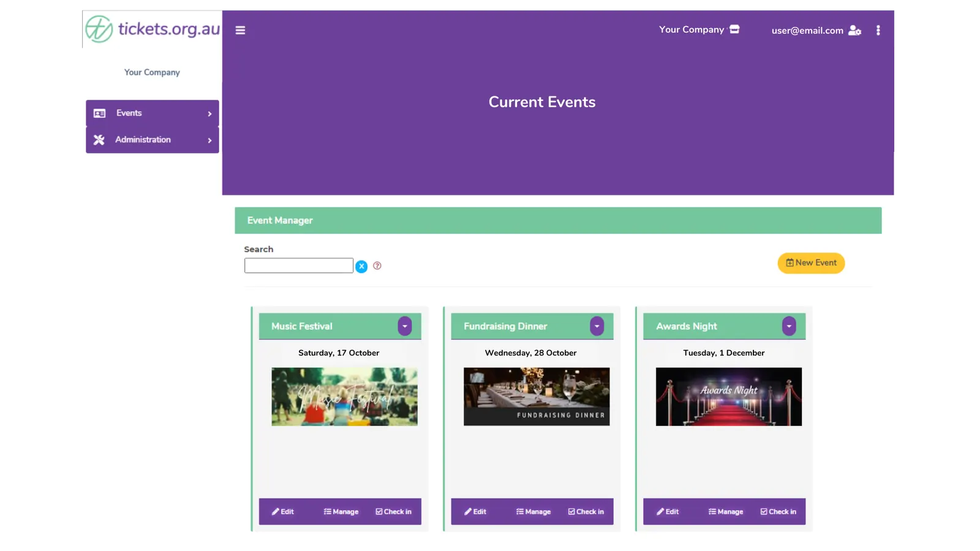Select the Events menu item

pyautogui.click(x=153, y=113)
